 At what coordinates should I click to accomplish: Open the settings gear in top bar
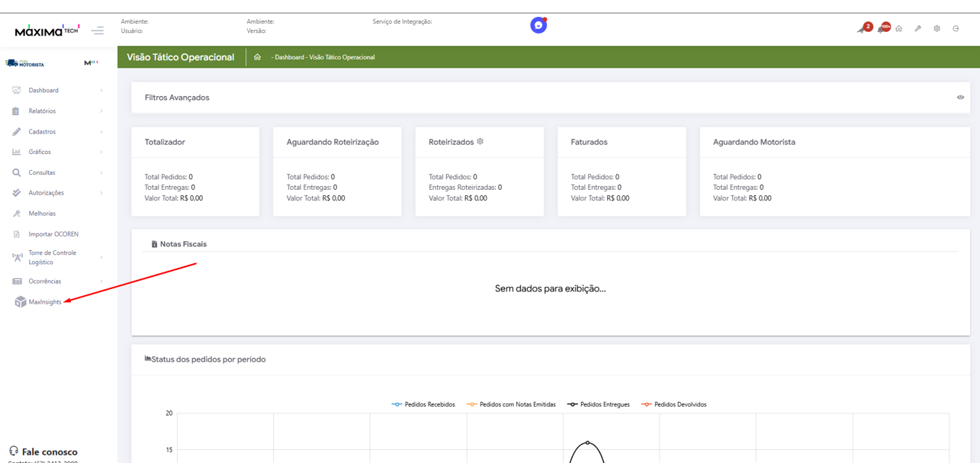point(937,29)
